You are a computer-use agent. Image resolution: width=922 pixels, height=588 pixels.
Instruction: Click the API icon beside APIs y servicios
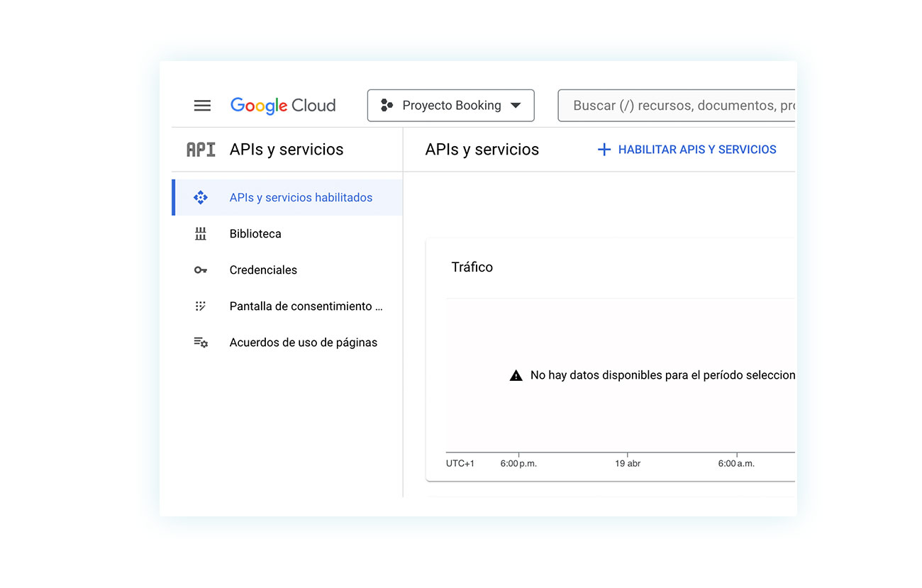click(201, 150)
